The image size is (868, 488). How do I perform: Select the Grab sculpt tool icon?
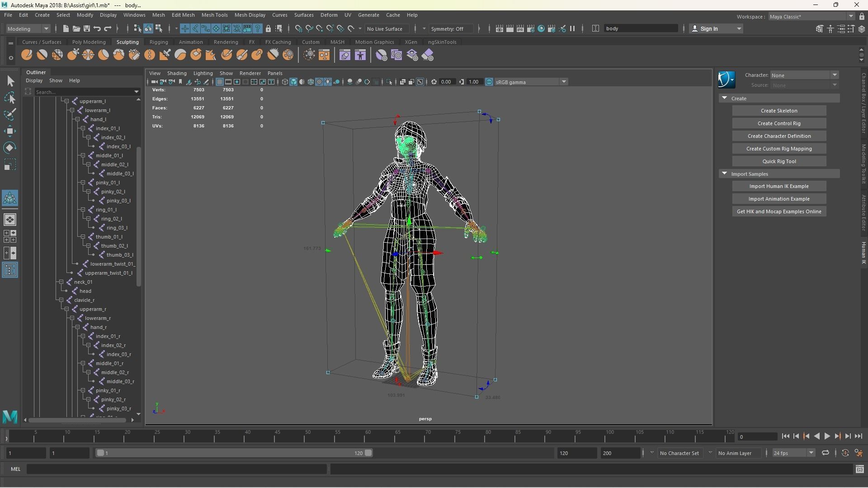point(73,55)
